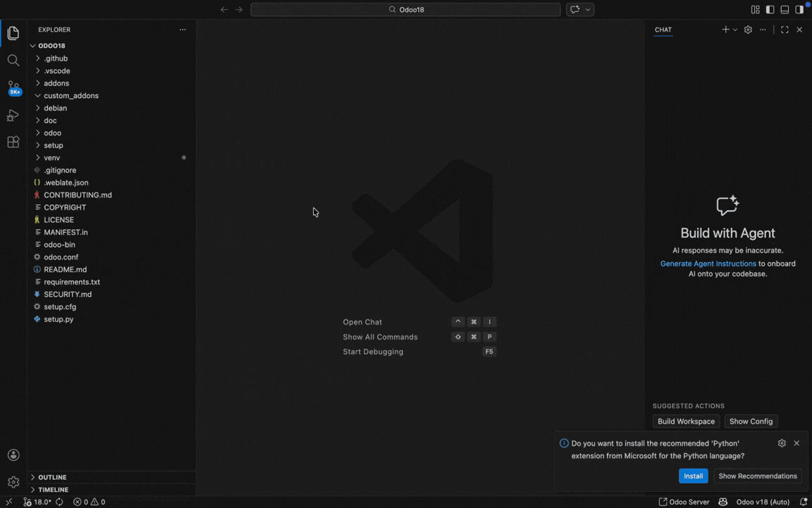Open the Accounts icon in activity bar

coord(13,455)
